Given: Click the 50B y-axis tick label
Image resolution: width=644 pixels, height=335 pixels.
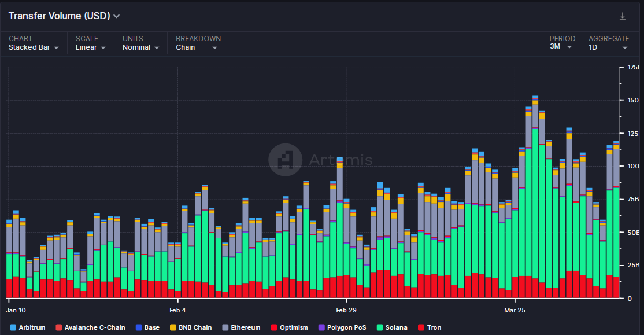Looking at the screenshot, I should click(x=633, y=232).
